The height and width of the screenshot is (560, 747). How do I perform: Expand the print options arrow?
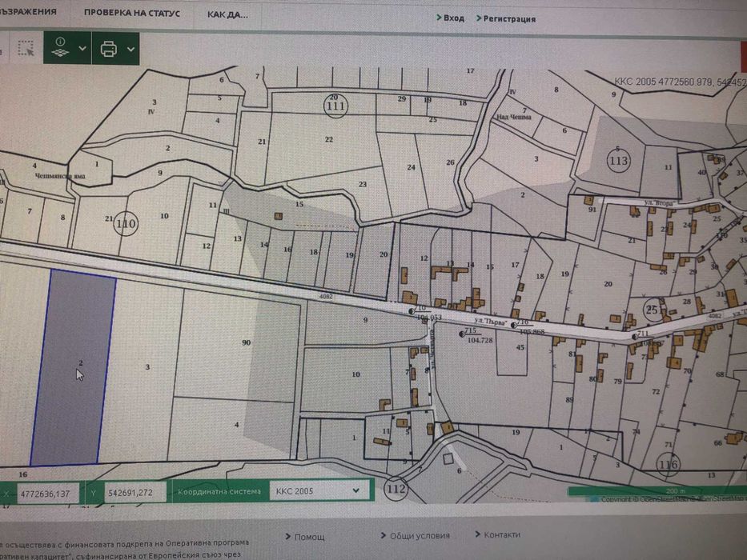(x=131, y=49)
